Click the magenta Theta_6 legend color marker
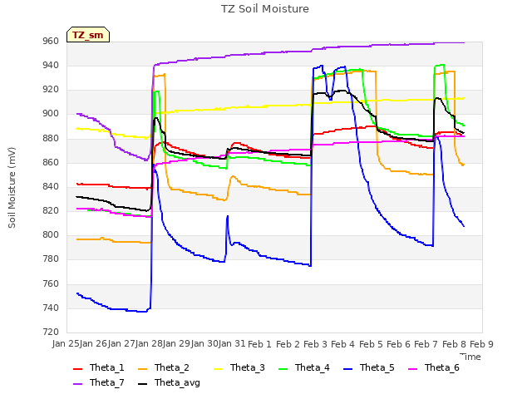The width and height of the screenshot is (532, 399). [x=412, y=369]
